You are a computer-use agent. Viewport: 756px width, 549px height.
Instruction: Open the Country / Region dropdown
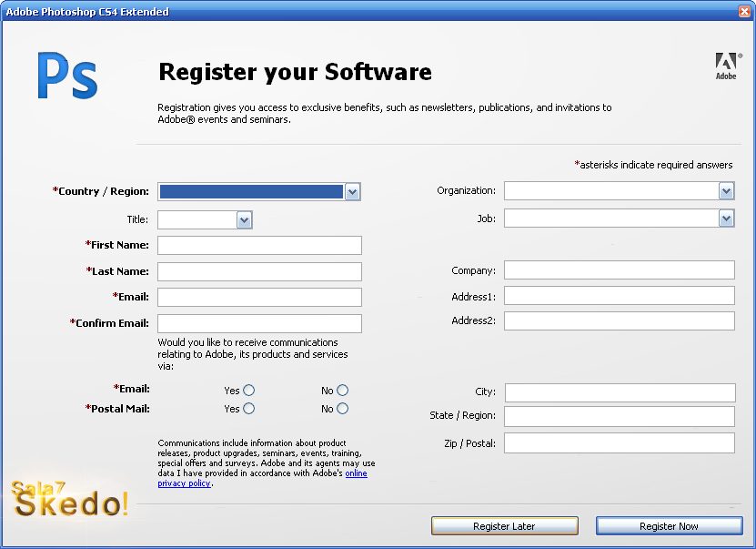click(x=352, y=191)
